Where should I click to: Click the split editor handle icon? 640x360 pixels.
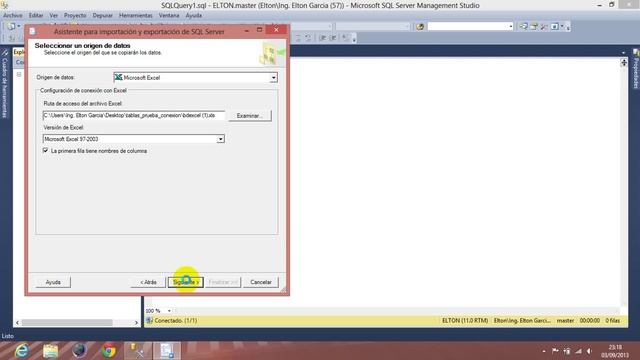[624, 62]
